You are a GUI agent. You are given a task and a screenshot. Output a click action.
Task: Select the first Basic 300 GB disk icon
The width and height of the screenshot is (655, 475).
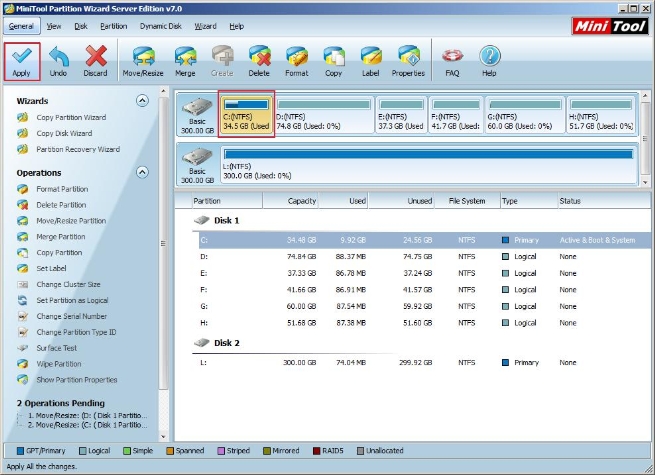[x=197, y=115]
